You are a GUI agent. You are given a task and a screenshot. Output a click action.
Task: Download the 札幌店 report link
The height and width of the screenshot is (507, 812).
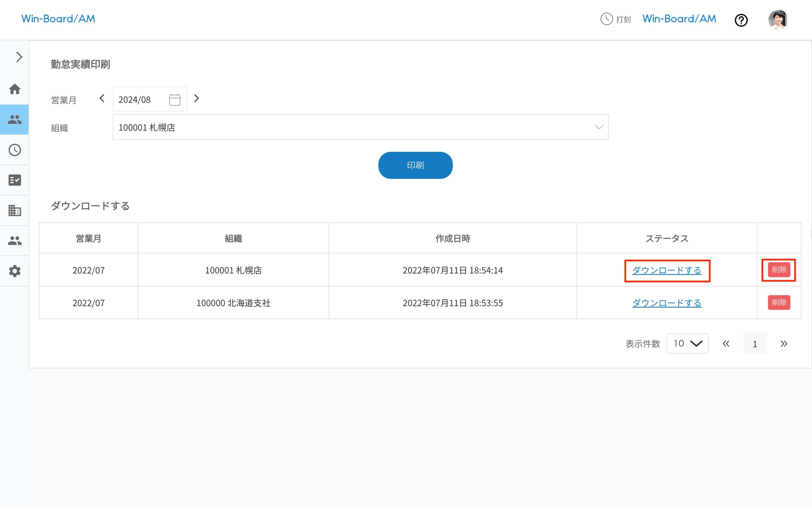(666, 270)
